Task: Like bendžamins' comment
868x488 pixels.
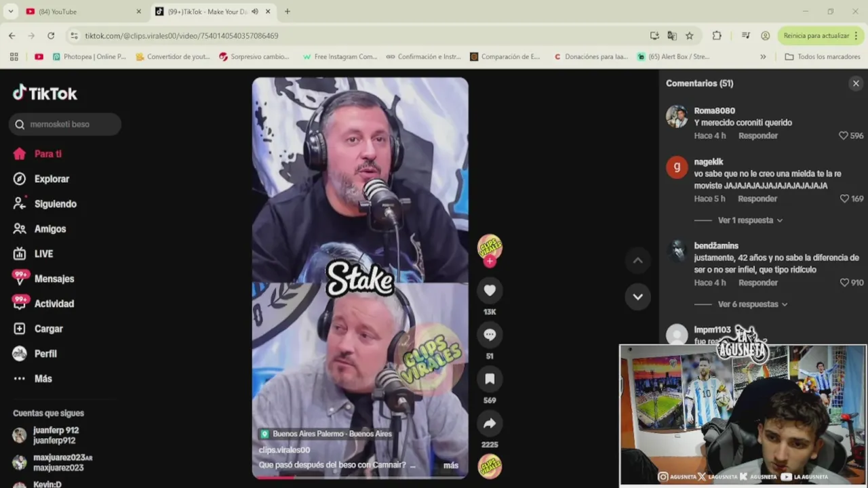Action: tap(844, 283)
